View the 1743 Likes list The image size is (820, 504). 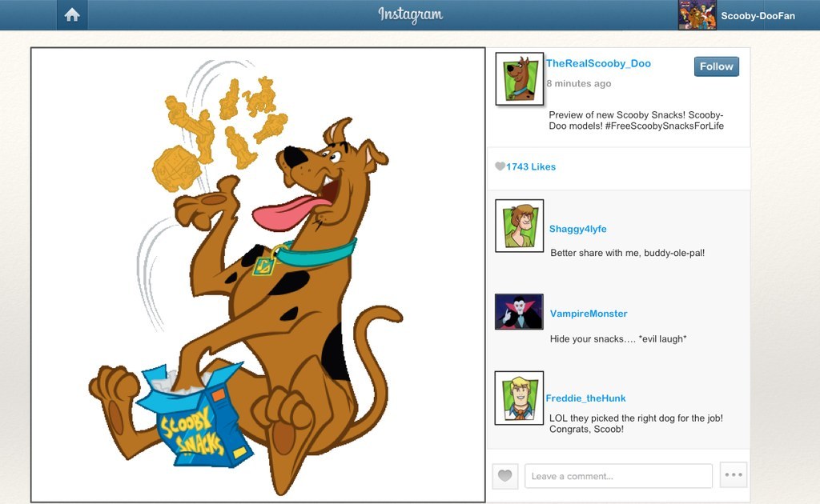coord(531,166)
